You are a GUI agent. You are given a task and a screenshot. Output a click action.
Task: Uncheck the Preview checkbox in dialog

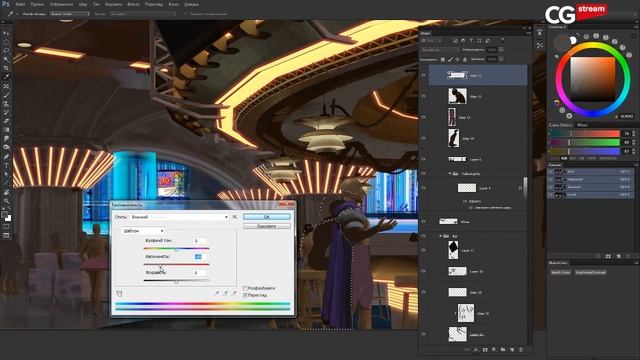tap(245, 295)
